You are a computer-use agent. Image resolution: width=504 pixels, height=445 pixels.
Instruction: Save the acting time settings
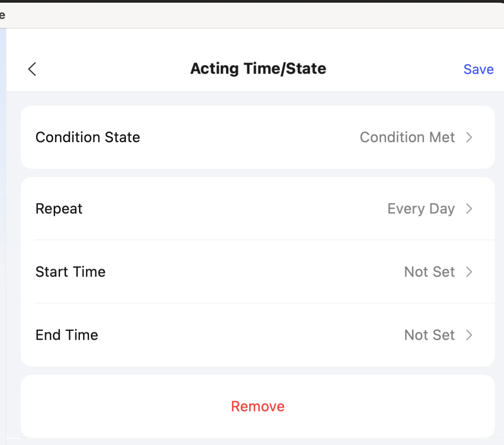pos(478,69)
